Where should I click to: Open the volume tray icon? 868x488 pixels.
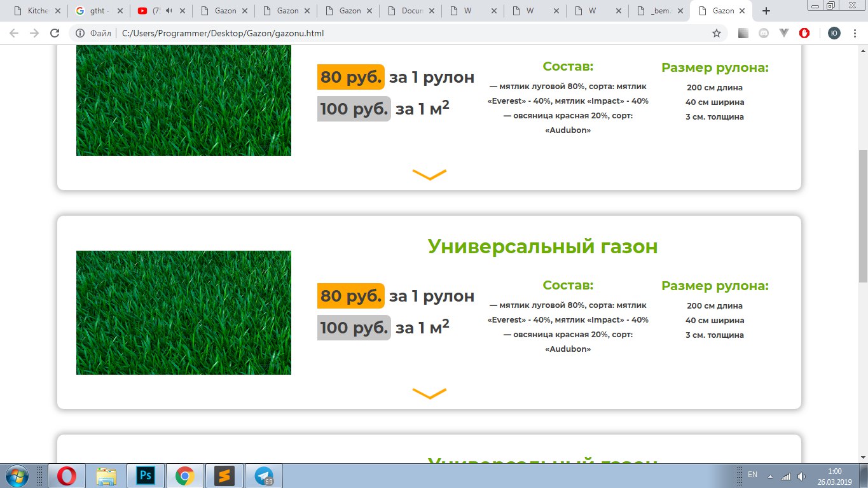coord(801,476)
